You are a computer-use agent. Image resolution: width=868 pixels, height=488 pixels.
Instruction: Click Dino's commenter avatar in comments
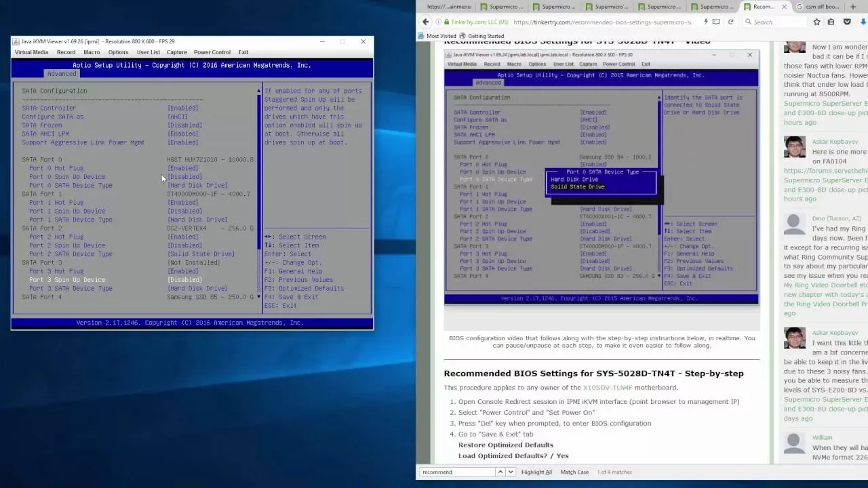(x=795, y=225)
